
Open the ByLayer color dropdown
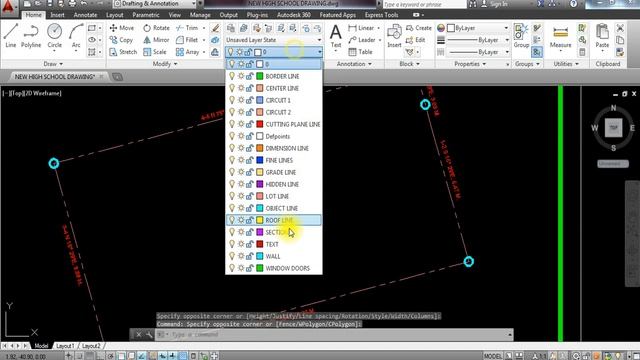478,28
